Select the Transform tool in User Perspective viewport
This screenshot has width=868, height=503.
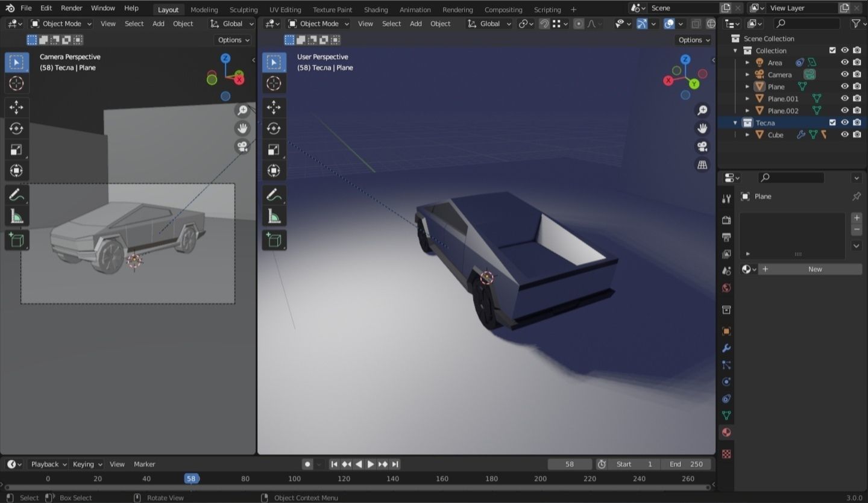pyautogui.click(x=274, y=170)
